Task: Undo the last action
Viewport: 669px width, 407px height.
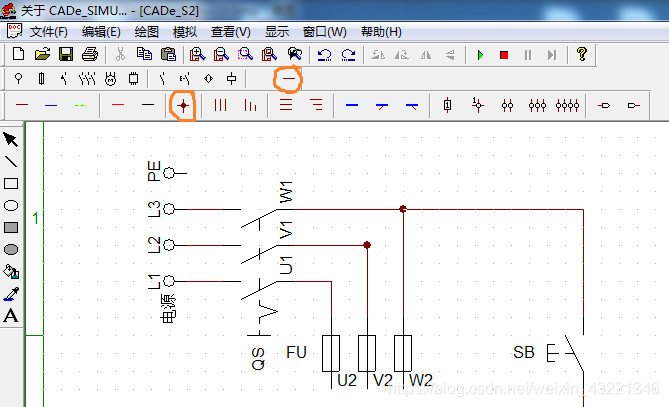Action: pos(324,55)
